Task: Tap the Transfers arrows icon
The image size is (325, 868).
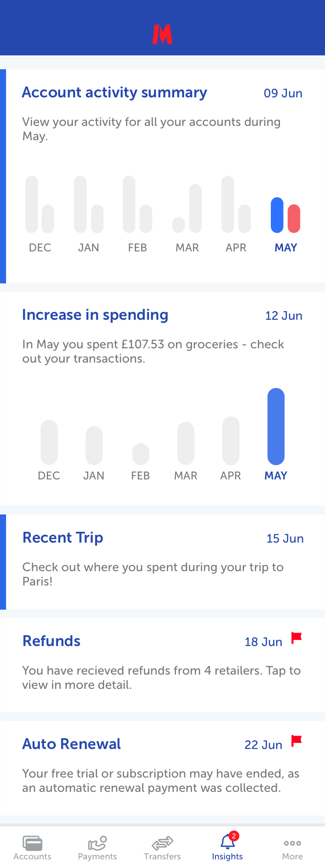Action: click(x=162, y=843)
